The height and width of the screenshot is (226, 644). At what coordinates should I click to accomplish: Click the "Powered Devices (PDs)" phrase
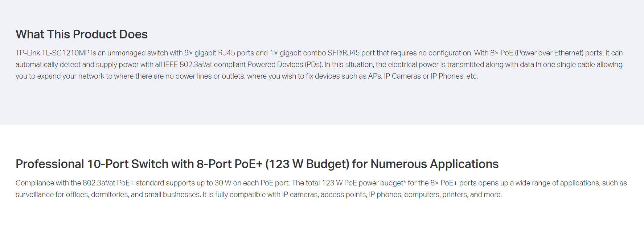pos(285,64)
